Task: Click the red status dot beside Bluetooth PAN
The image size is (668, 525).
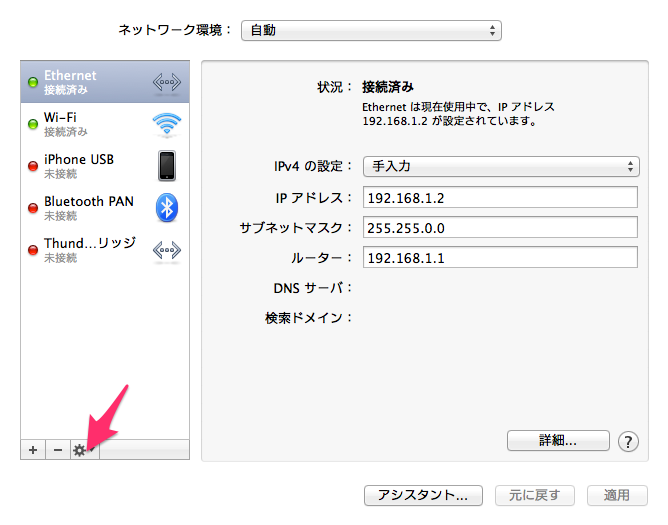Action: tap(33, 208)
